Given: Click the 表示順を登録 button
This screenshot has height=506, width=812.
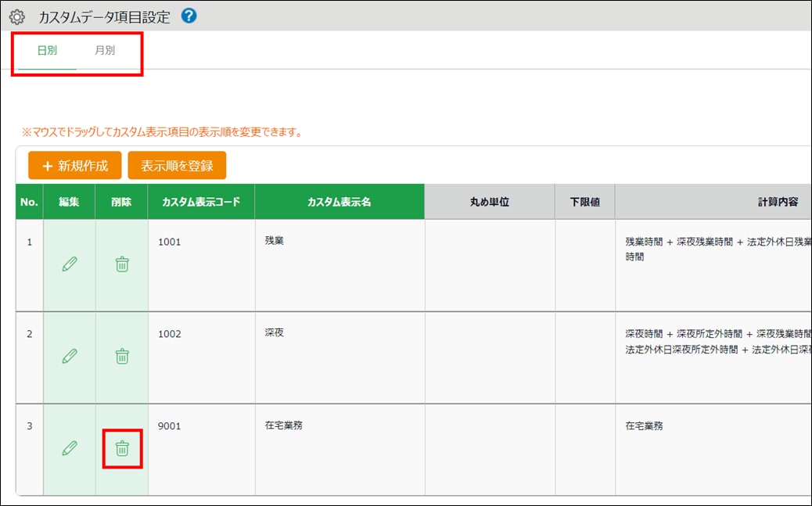Looking at the screenshot, I should coord(177,166).
